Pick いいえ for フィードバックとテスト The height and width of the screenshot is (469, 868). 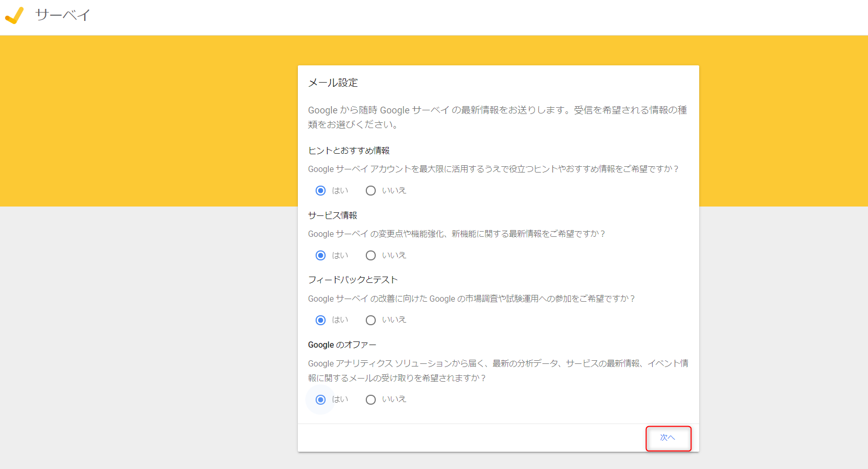click(371, 320)
